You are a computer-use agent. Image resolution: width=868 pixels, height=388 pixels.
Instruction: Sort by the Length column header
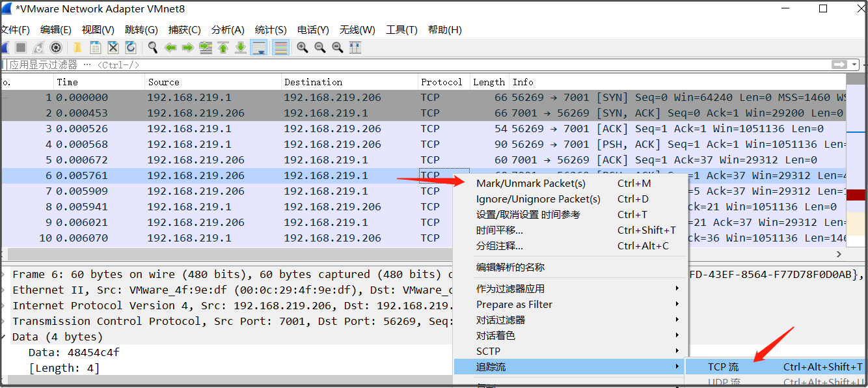pyautogui.click(x=489, y=82)
